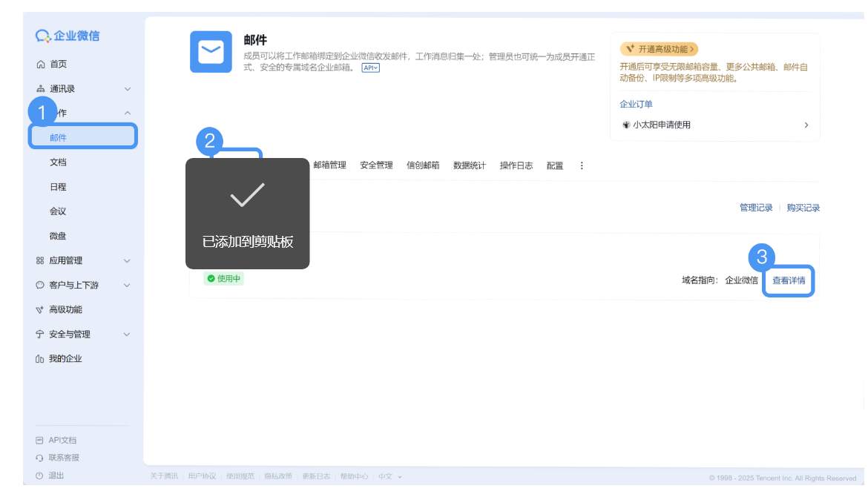Click 退出 to log out
Screen dimensions: 868x500
(55, 476)
